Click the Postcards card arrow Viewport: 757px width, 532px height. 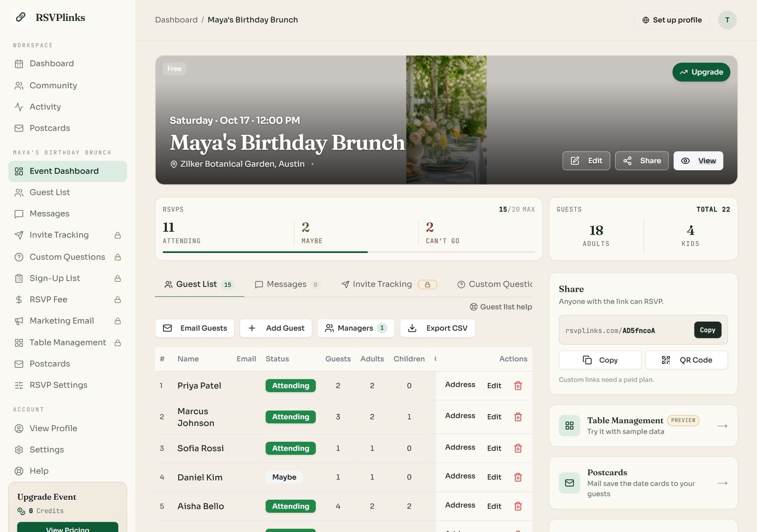click(x=722, y=483)
